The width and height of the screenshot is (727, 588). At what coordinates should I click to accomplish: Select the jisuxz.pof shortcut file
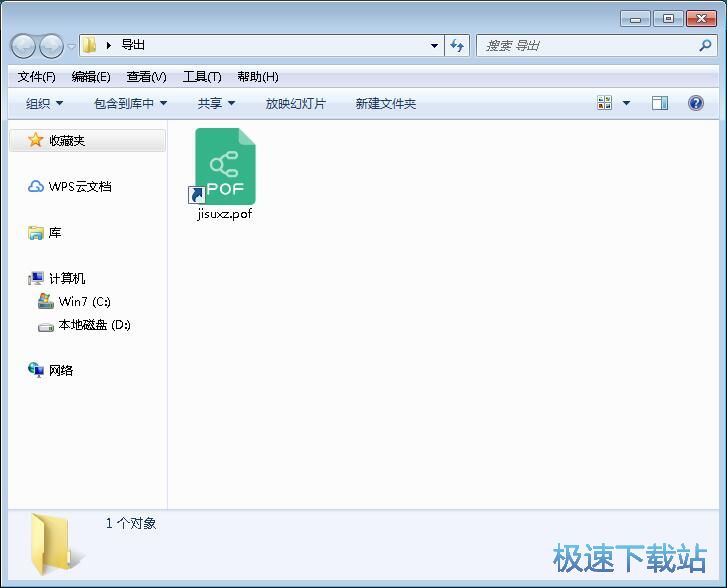pos(225,175)
